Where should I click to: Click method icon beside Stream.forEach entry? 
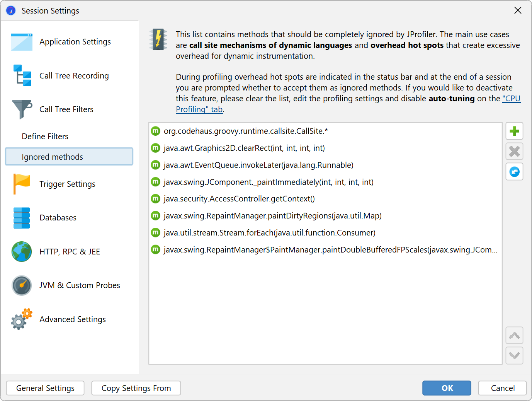[155, 233]
